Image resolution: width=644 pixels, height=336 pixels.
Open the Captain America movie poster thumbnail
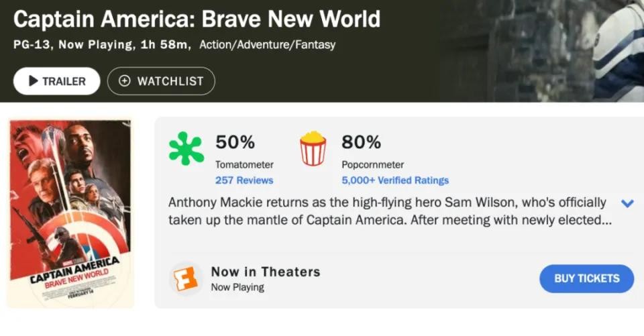pyautogui.click(x=70, y=213)
